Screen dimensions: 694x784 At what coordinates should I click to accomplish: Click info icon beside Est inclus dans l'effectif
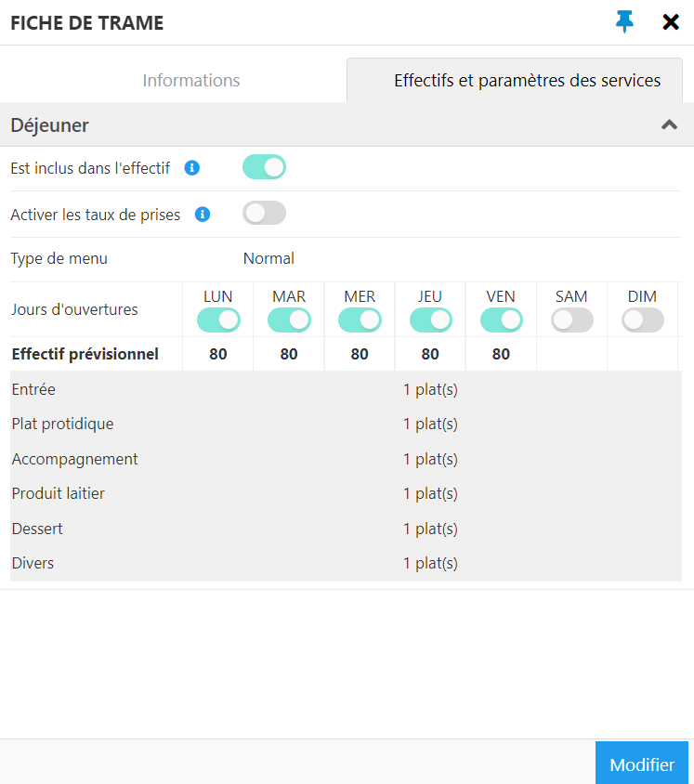(x=192, y=168)
